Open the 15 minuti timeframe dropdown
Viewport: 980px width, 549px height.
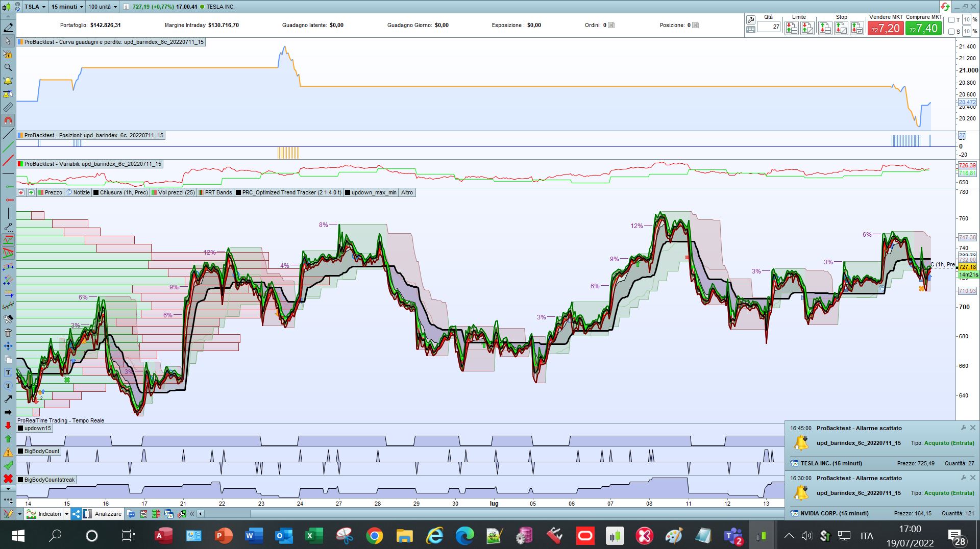pyautogui.click(x=68, y=7)
